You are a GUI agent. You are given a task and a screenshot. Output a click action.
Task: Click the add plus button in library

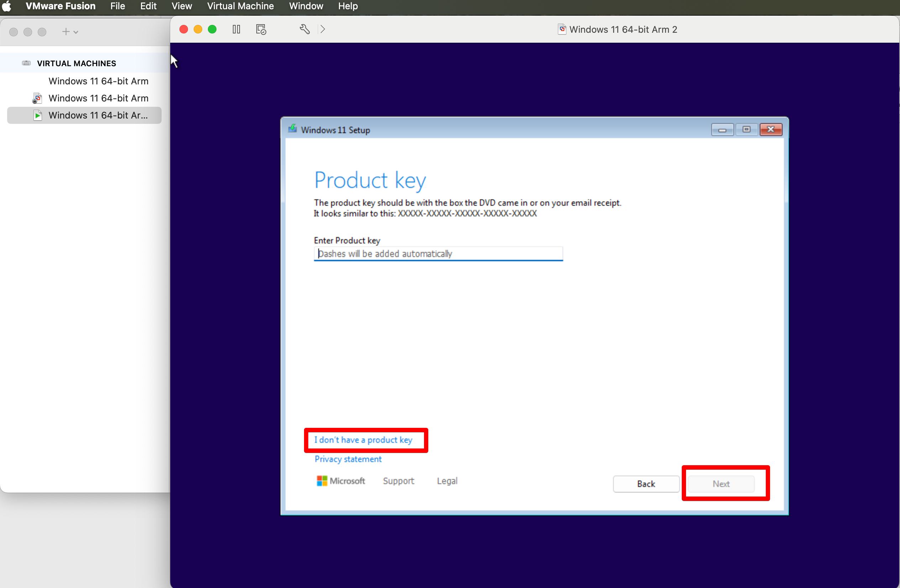66,32
